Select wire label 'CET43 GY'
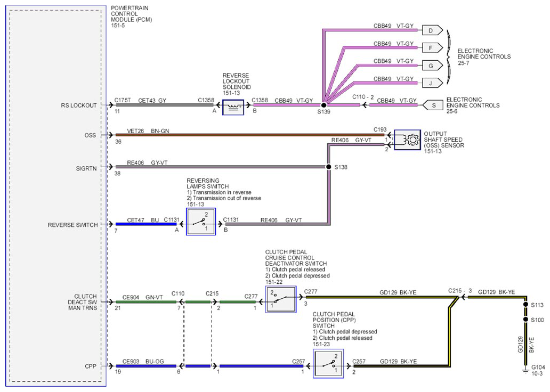Image resolution: width=550 pixels, height=392 pixels. click(152, 100)
